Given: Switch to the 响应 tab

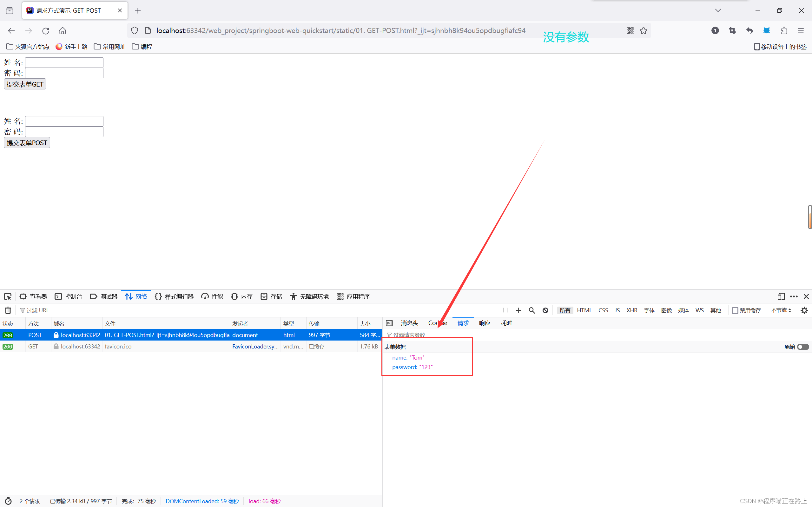Looking at the screenshot, I should [x=485, y=323].
